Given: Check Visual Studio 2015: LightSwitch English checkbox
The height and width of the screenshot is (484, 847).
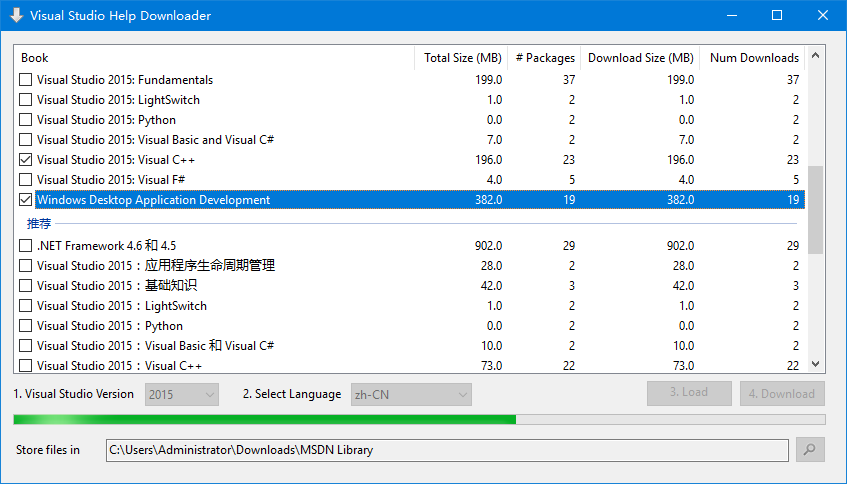Looking at the screenshot, I should click(25, 99).
